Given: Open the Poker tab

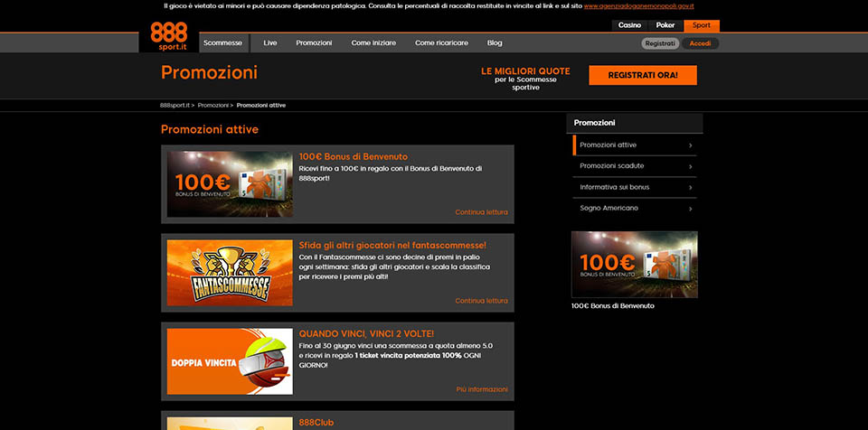Looking at the screenshot, I should click(x=665, y=25).
